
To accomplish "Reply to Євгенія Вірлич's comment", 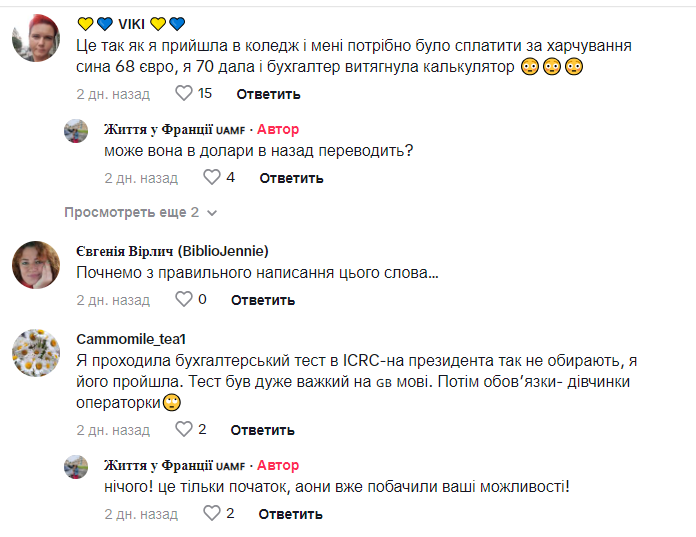I will click(263, 300).
